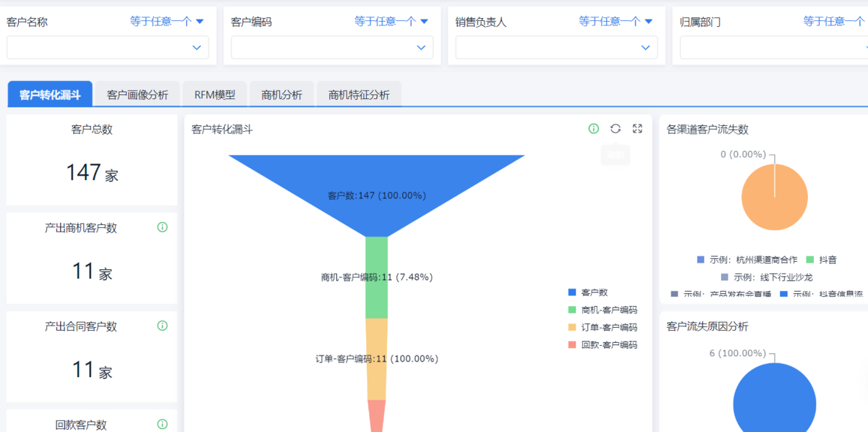Open the RFM模型 tab
This screenshot has width=868, height=432.
click(215, 95)
